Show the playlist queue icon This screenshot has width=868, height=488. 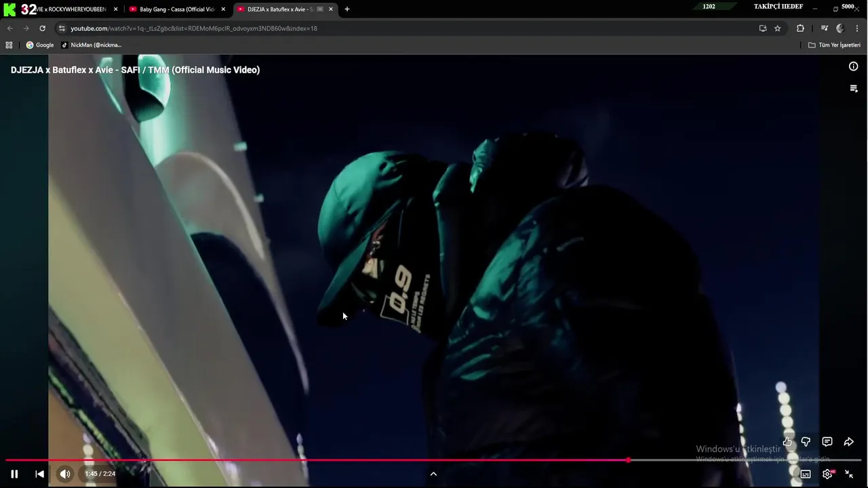pos(854,89)
